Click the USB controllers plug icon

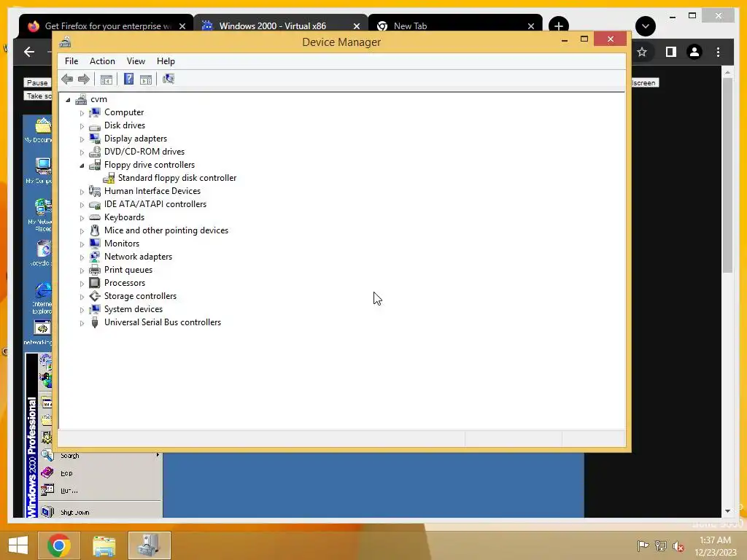point(95,322)
